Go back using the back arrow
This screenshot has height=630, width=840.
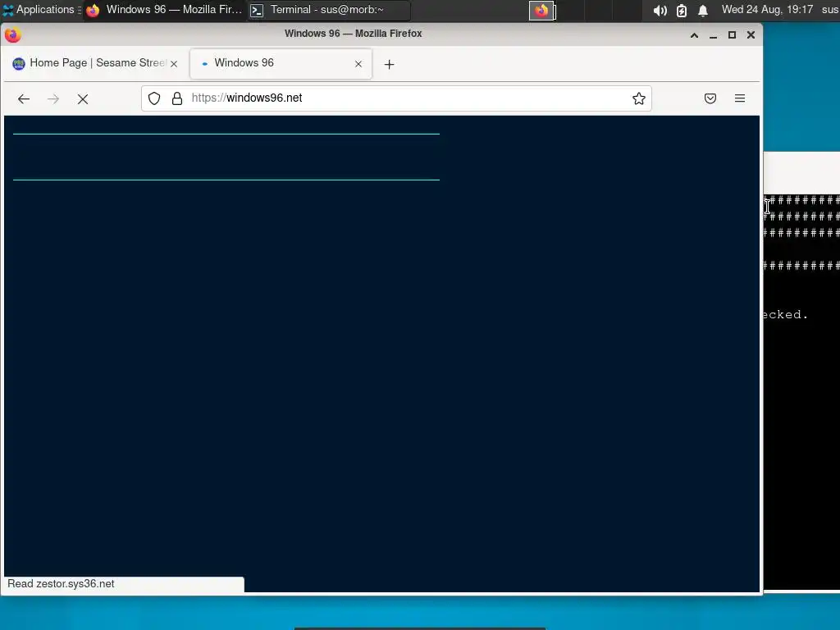point(24,98)
